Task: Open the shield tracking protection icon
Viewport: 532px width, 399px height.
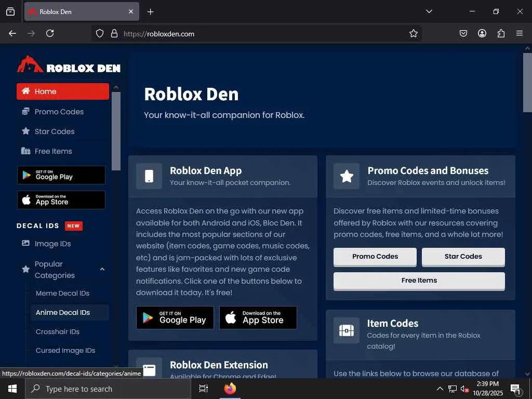Action: point(99,34)
